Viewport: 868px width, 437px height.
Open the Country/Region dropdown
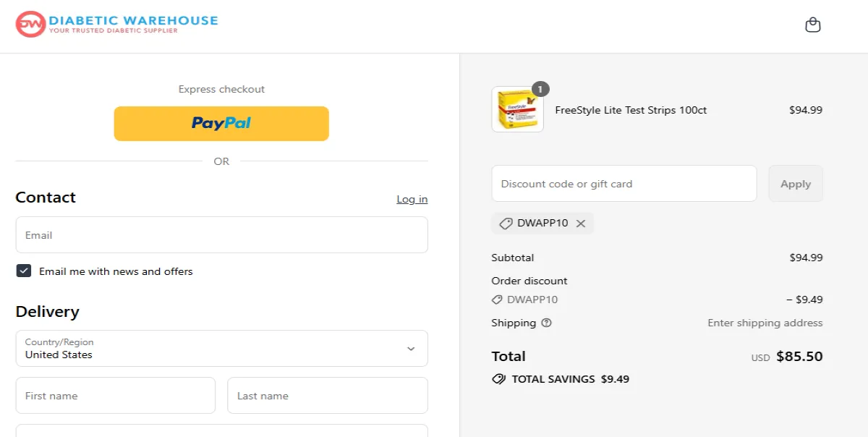tap(221, 348)
